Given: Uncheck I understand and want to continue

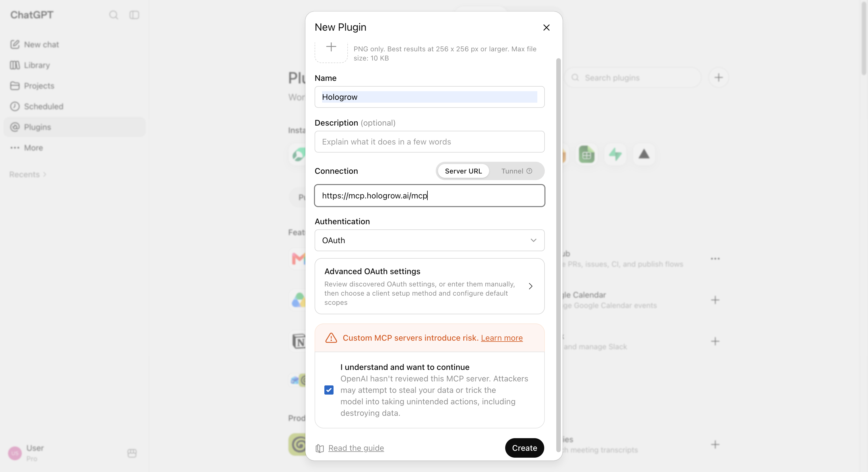Looking at the screenshot, I should click(x=329, y=390).
